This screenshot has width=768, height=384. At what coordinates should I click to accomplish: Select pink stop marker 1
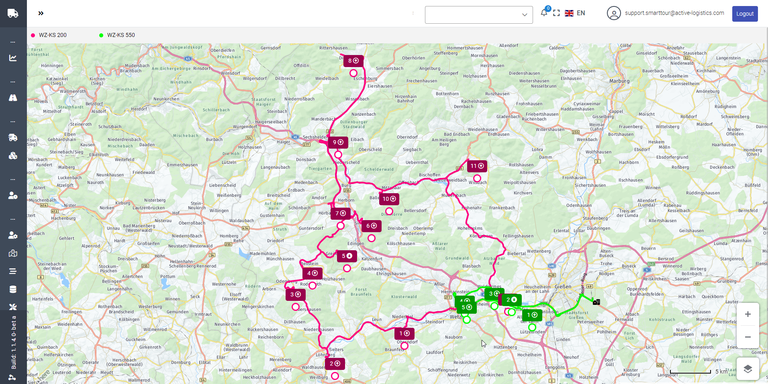click(x=405, y=334)
